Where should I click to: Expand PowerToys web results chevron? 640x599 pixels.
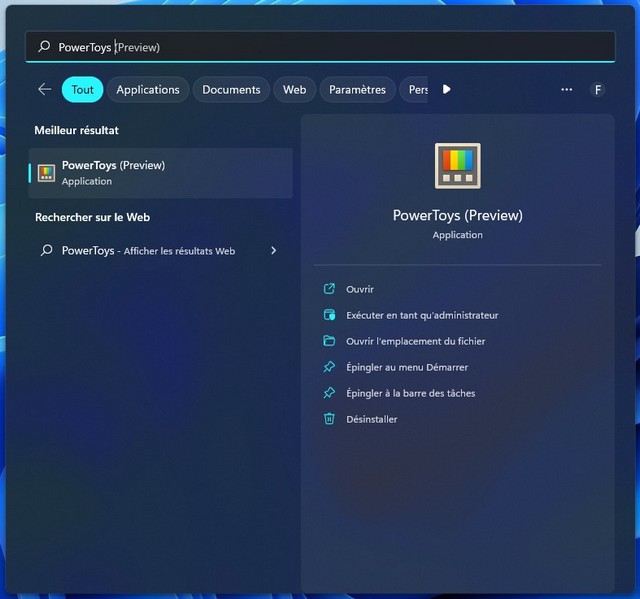273,251
